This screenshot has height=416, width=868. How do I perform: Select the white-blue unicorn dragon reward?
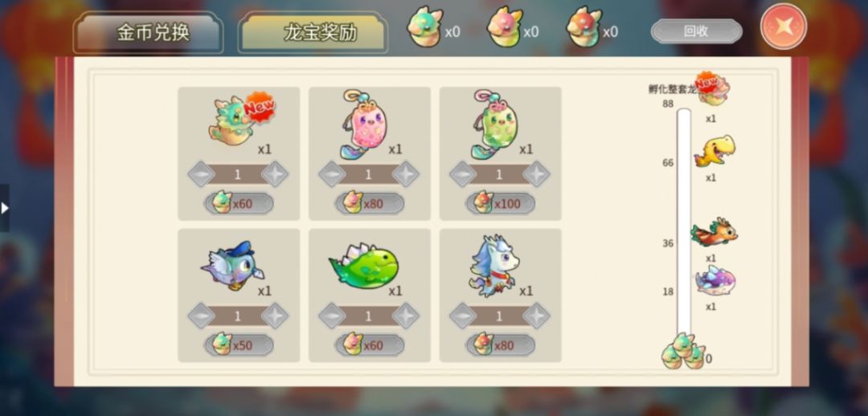coord(493,266)
